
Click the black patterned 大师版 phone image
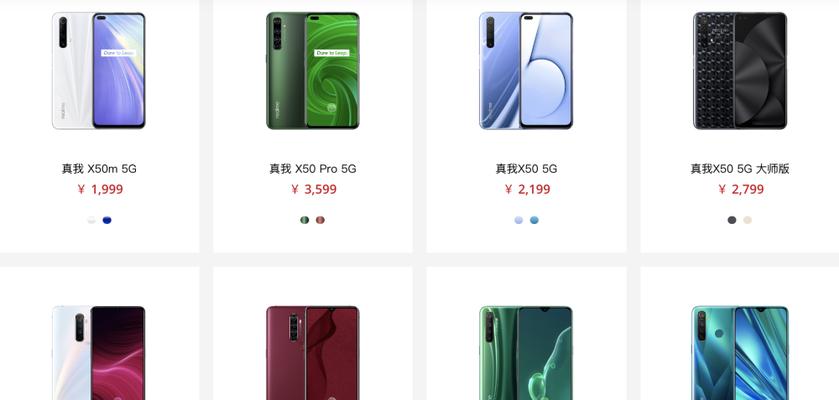point(740,71)
